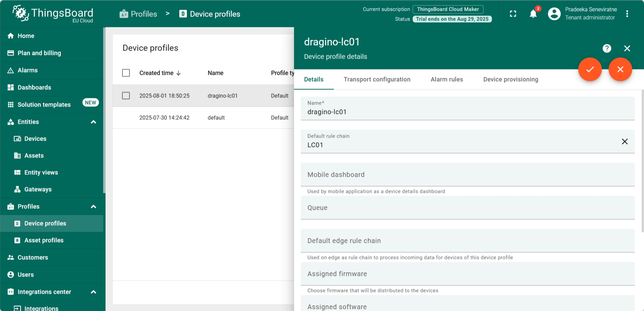Image resolution: width=644 pixels, height=311 pixels.
Task: Collapse the Entities section
Action: (94, 122)
